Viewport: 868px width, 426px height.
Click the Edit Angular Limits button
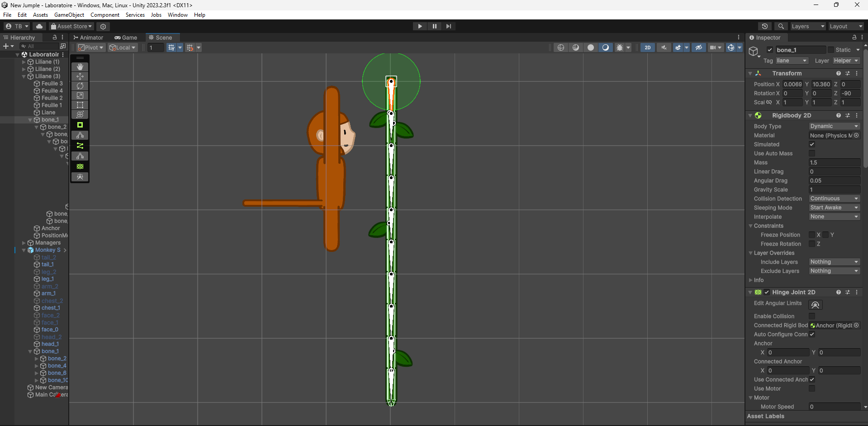(x=816, y=305)
